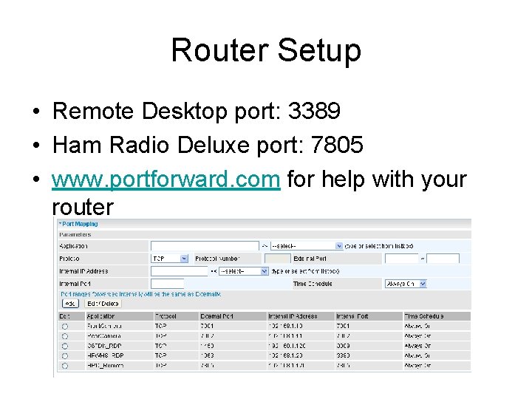Screen dimensions: 532x399
Task: Open the Application --select-- dropdown
Action: pos(307,246)
